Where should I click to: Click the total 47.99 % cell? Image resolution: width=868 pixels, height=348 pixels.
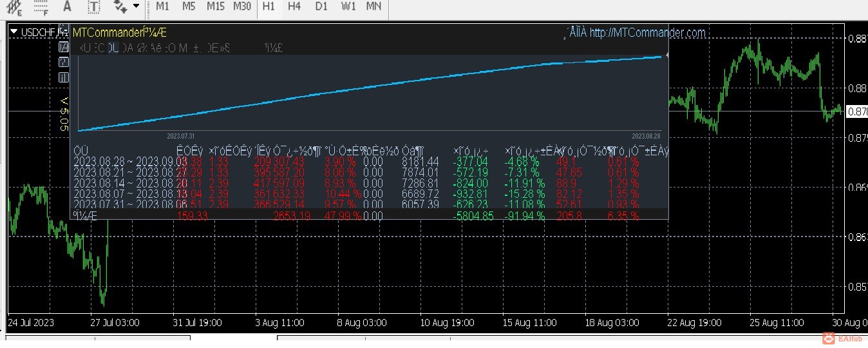(x=342, y=216)
